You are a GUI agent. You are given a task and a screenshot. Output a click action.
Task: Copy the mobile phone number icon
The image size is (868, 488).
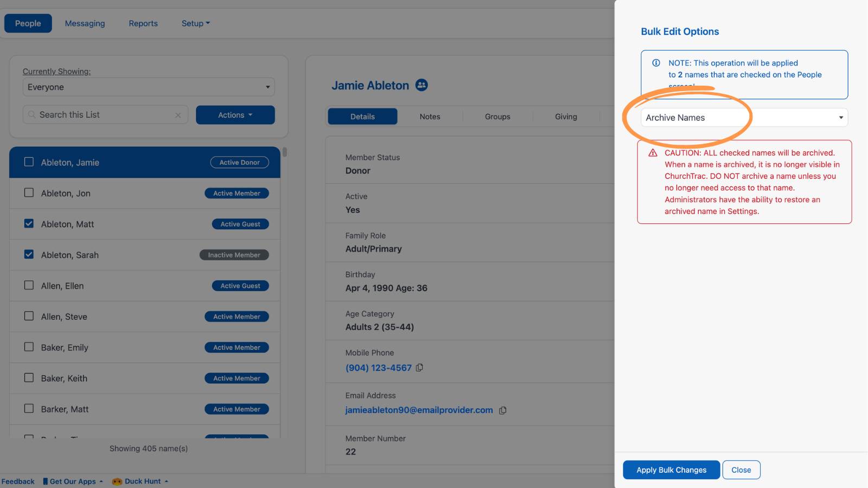point(419,368)
